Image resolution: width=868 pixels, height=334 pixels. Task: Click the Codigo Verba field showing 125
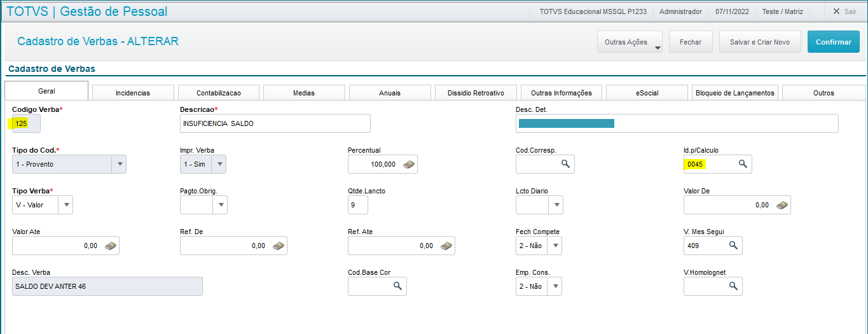tap(26, 123)
